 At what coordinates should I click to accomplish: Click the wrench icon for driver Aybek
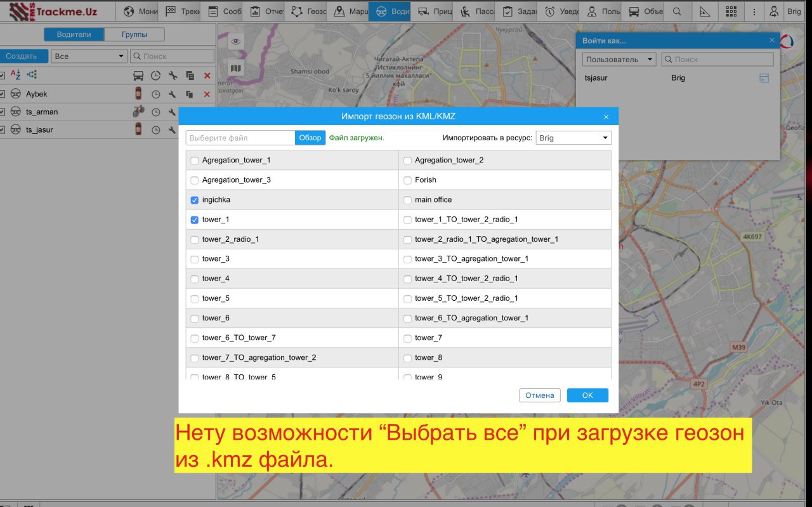172,94
